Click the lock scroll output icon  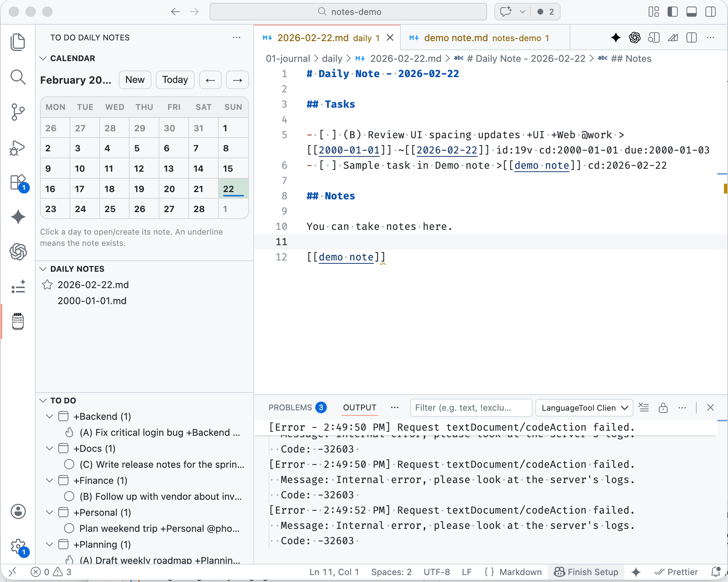click(x=663, y=407)
